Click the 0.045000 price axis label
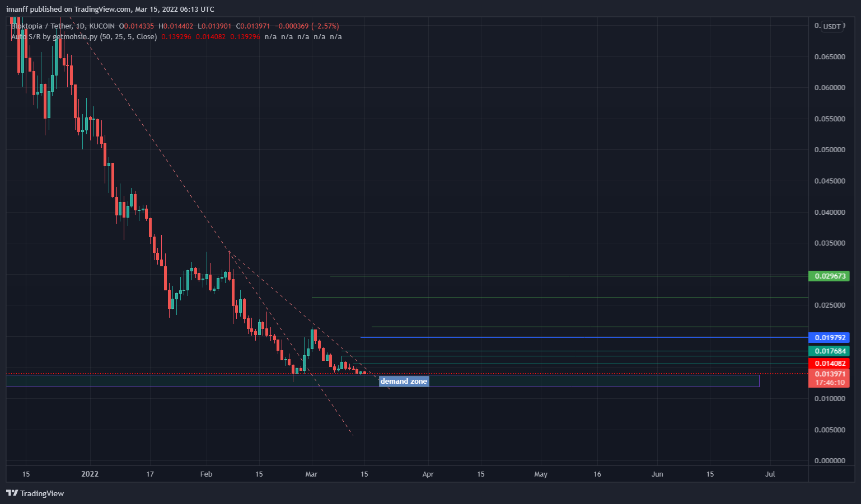This screenshot has width=861, height=504. point(830,181)
